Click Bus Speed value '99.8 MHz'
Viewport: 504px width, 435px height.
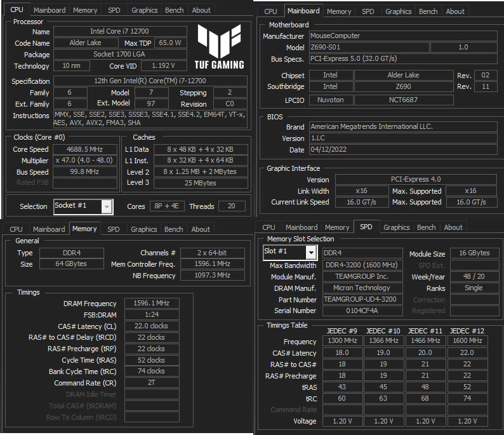tap(85, 171)
